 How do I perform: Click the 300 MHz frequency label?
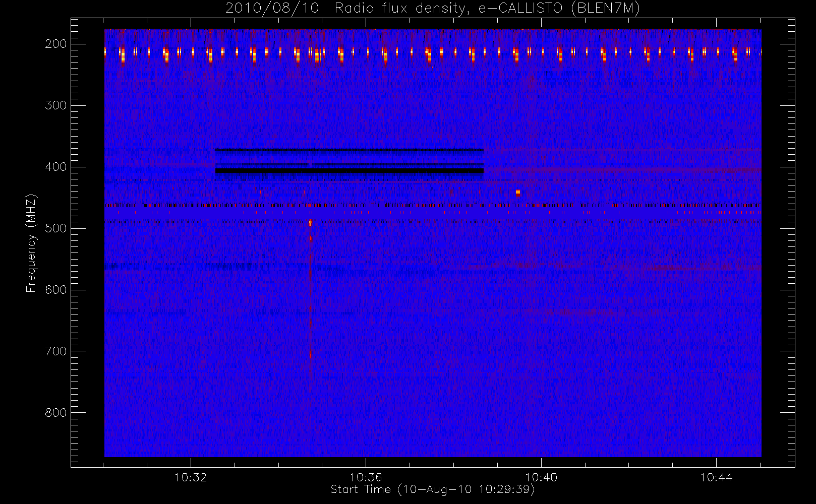pos(56,105)
